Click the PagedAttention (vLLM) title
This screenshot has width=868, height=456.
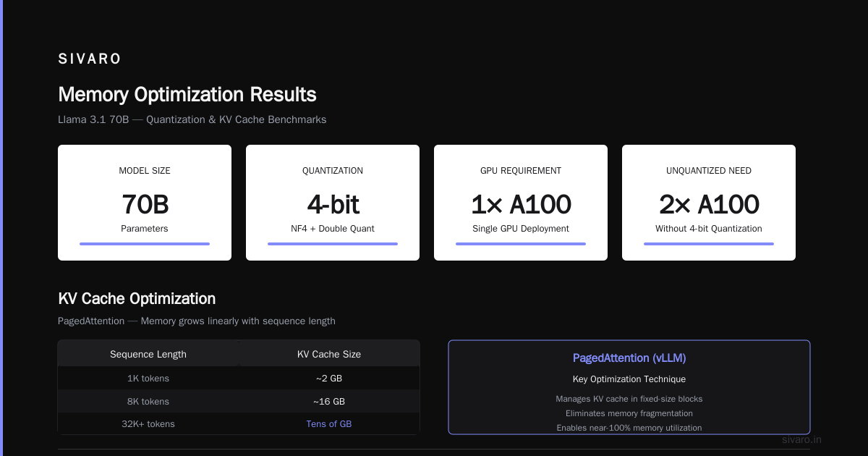pos(629,358)
